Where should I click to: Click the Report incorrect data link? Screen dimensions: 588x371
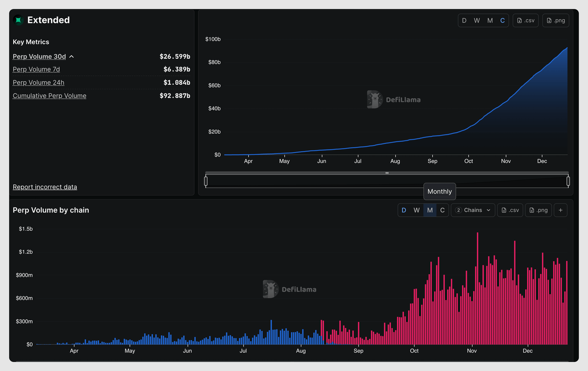tap(45, 187)
